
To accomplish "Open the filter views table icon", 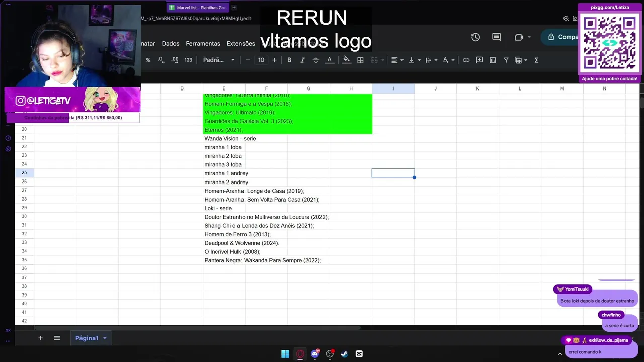I will [521, 60].
